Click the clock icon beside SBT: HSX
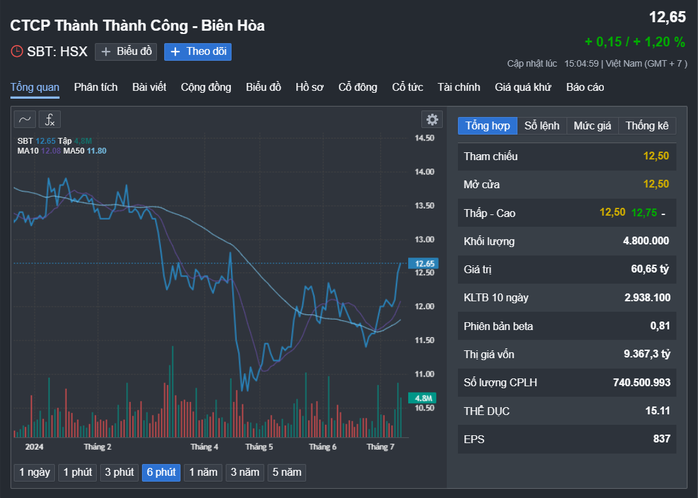698x498 pixels. click(x=17, y=51)
